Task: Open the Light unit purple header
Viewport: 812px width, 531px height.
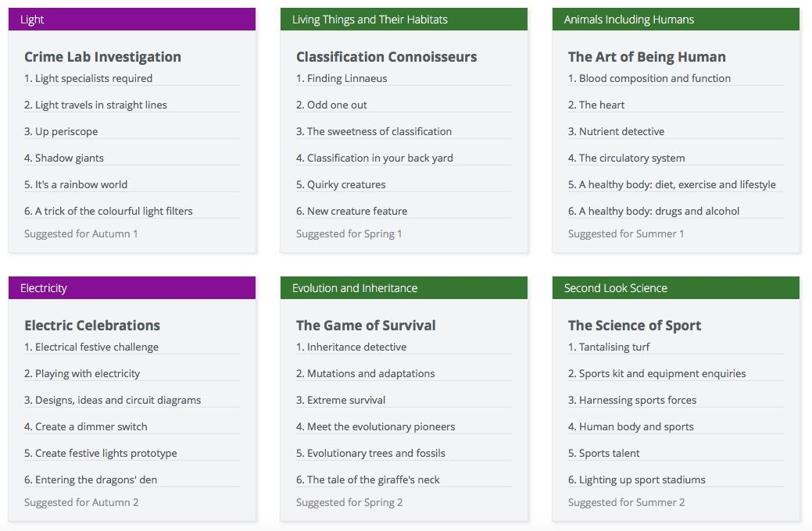Action: coord(132,20)
